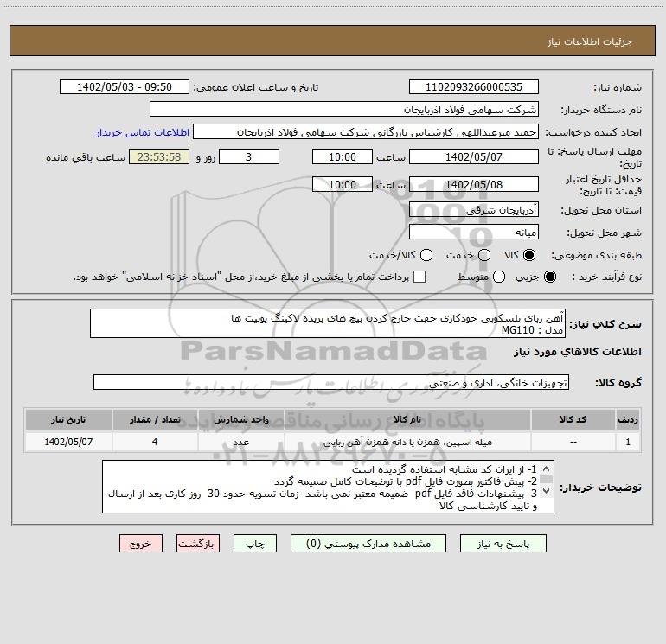Click item name cell میله اسپین همزن

407,442
